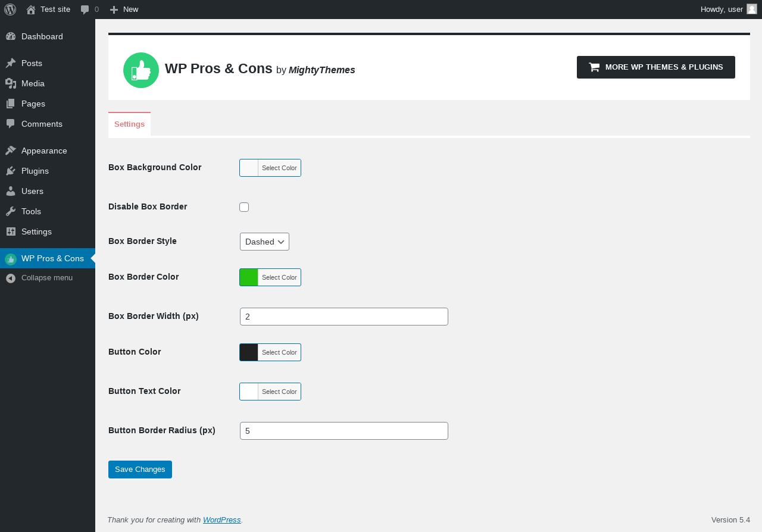Click the Button Text Color label
This screenshot has width=762, height=532.
(x=145, y=391)
